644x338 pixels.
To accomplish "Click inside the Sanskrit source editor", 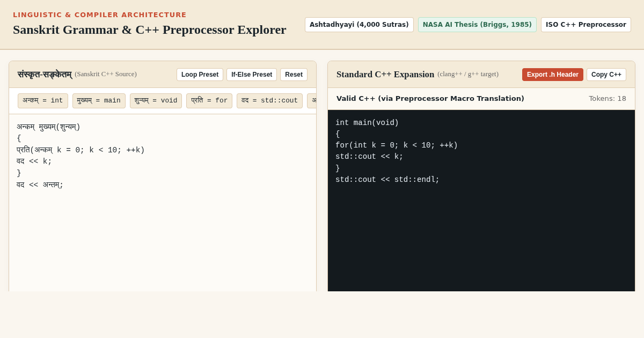I will 163,203.
